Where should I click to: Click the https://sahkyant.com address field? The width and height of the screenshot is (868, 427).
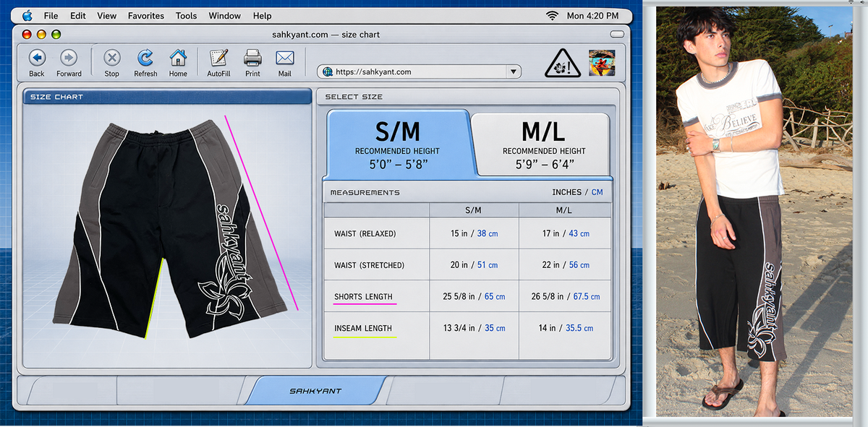(x=419, y=72)
